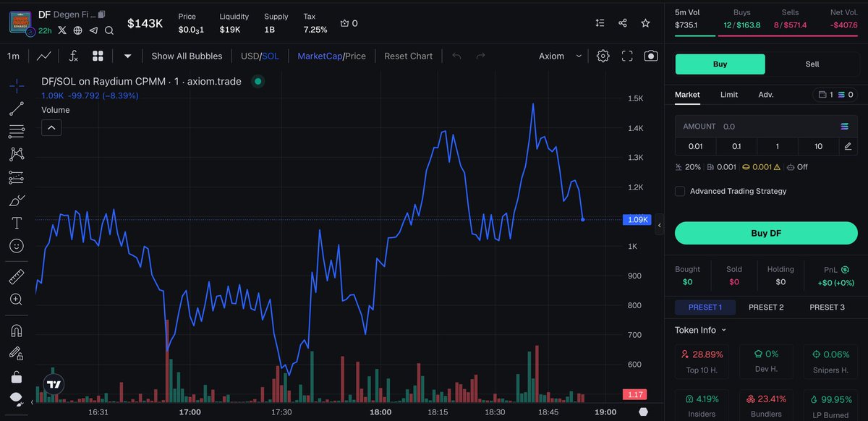Viewport: 868px width, 421px height.
Task: Select the long position forecasting tool
Action: pos(16,177)
